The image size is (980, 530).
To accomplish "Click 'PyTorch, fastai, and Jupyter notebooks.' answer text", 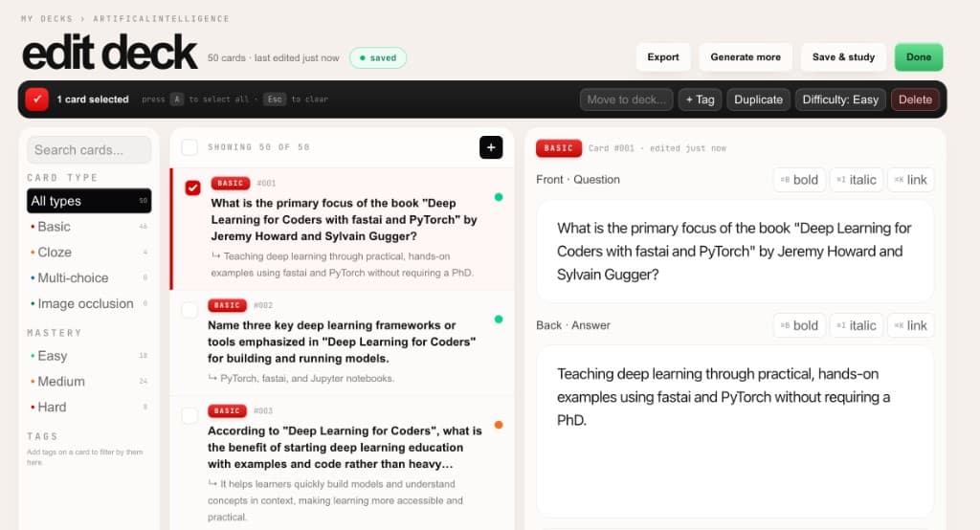I will click(307, 378).
